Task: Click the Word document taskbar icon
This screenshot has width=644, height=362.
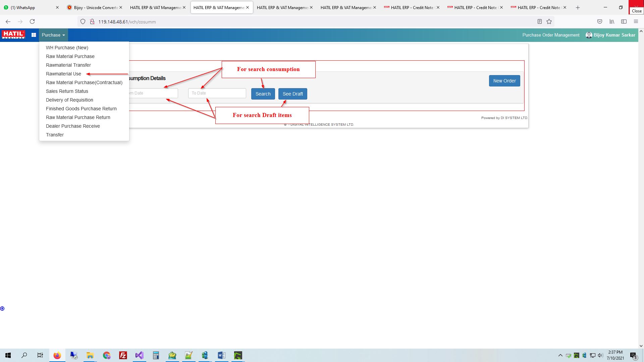Action: coord(222,355)
